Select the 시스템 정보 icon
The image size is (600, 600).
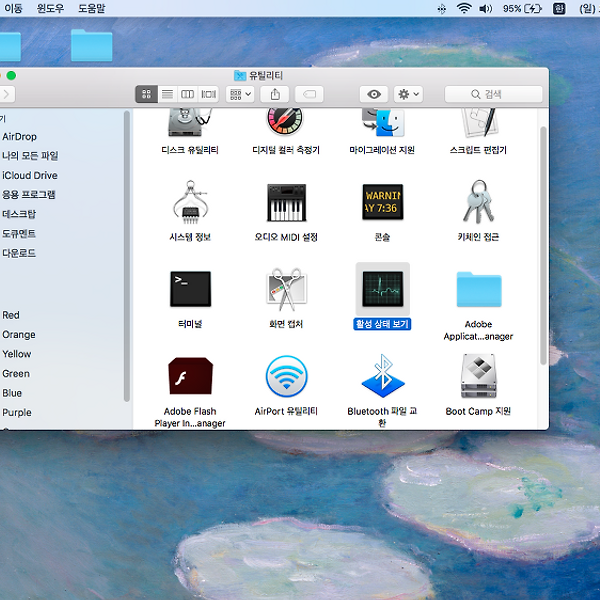[x=190, y=203]
